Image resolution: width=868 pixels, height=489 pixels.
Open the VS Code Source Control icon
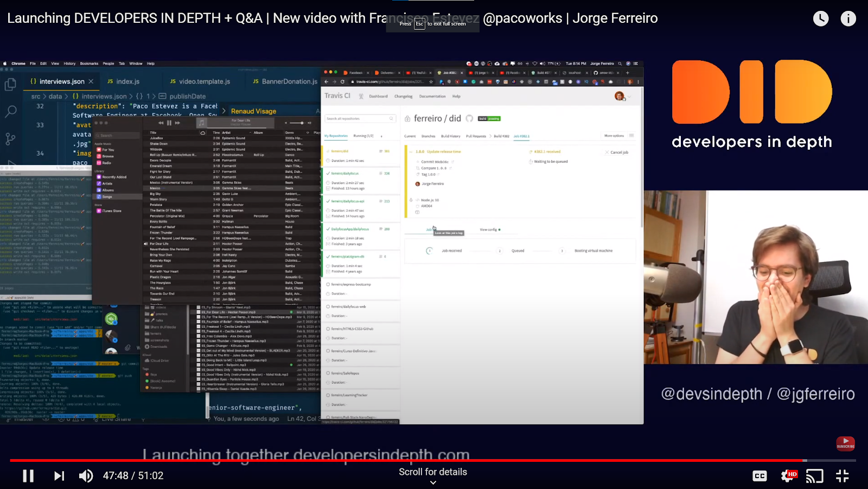point(10,139)
